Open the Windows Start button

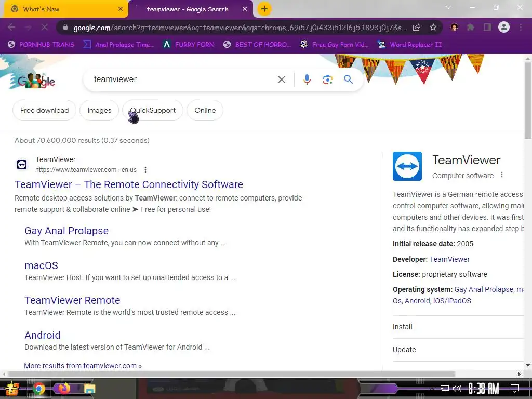pos(12,389)
